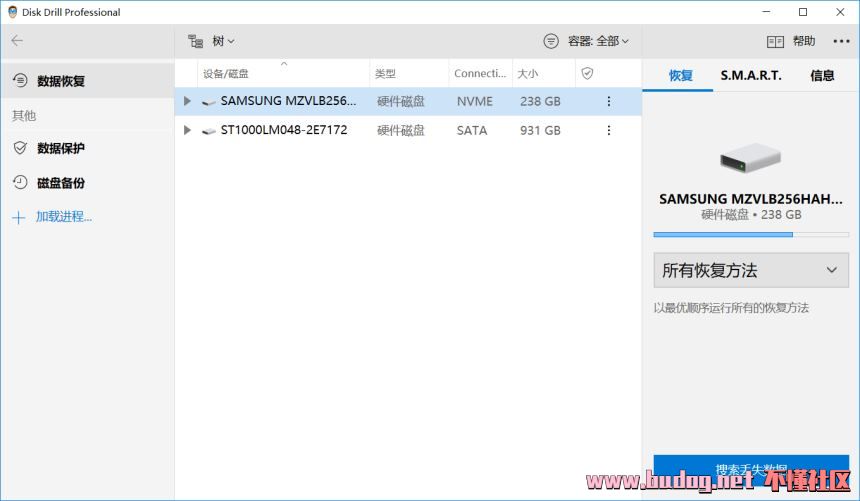The image size is (860, 501).
Task: Click the back arrow icon
Action: tap(17, 41)
